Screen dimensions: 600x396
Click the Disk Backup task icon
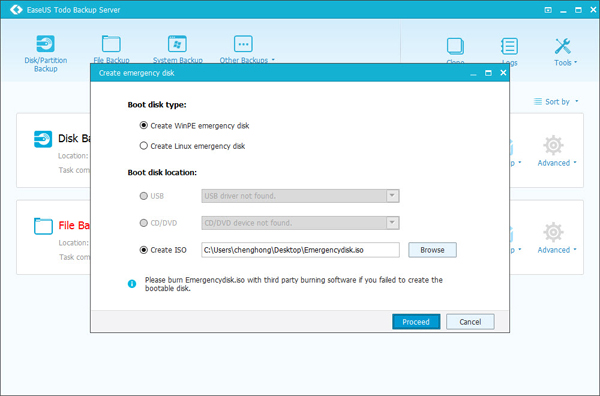click(43, 139)
